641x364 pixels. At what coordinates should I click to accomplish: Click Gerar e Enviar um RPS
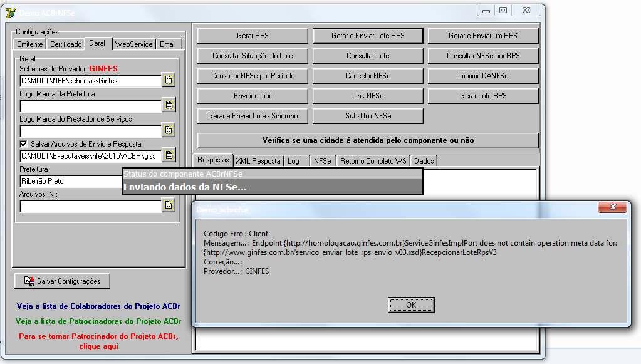point(483,36)
